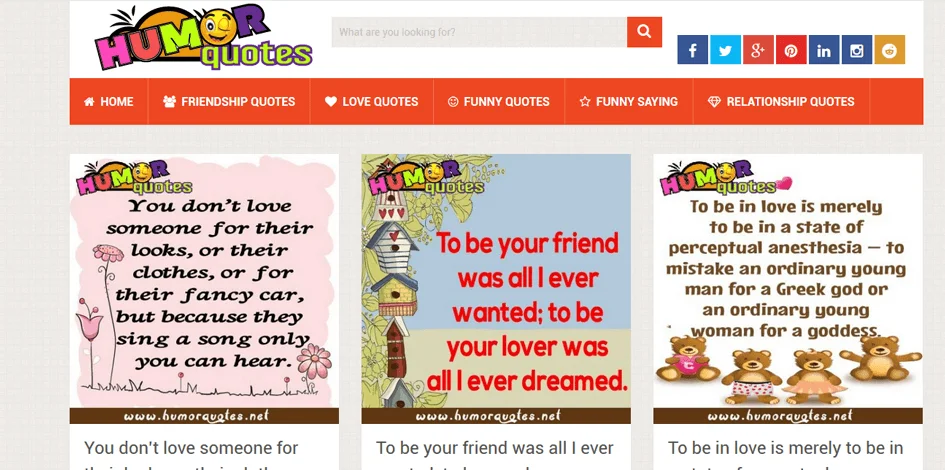Open the Google Plus social icon
The image size is (945, 470).
(758, 49)
